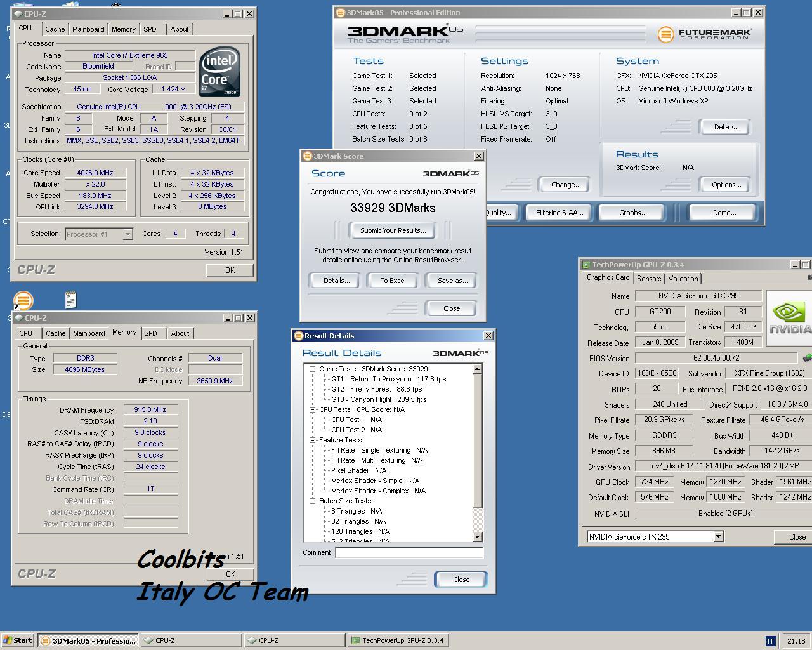Click the Futuremark Corporation logo
Image resolution: width=812 pixels, height=650 pixels.
(x=704, y=34)
